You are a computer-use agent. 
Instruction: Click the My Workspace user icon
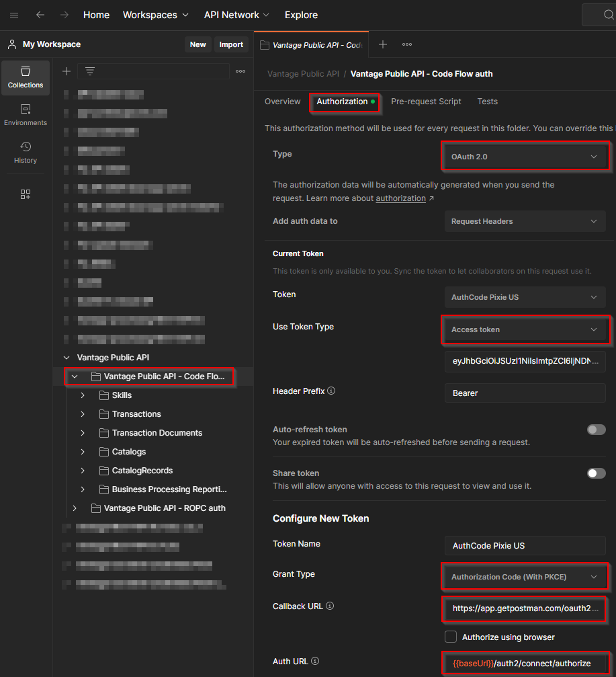click(x=12, y=44)
